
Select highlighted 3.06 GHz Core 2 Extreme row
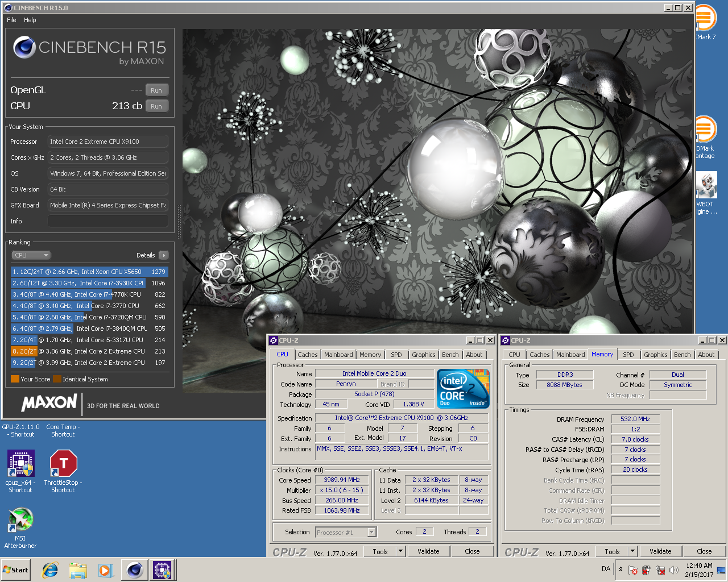[x=89, y=351]
